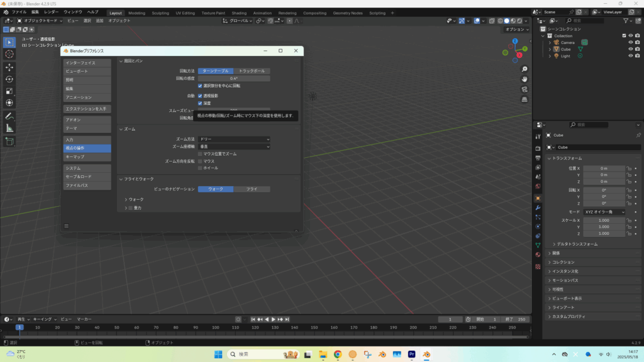Open the ズーム方法 ドリー dropdown
Screen dimensions: 644x362
point(234,139)
